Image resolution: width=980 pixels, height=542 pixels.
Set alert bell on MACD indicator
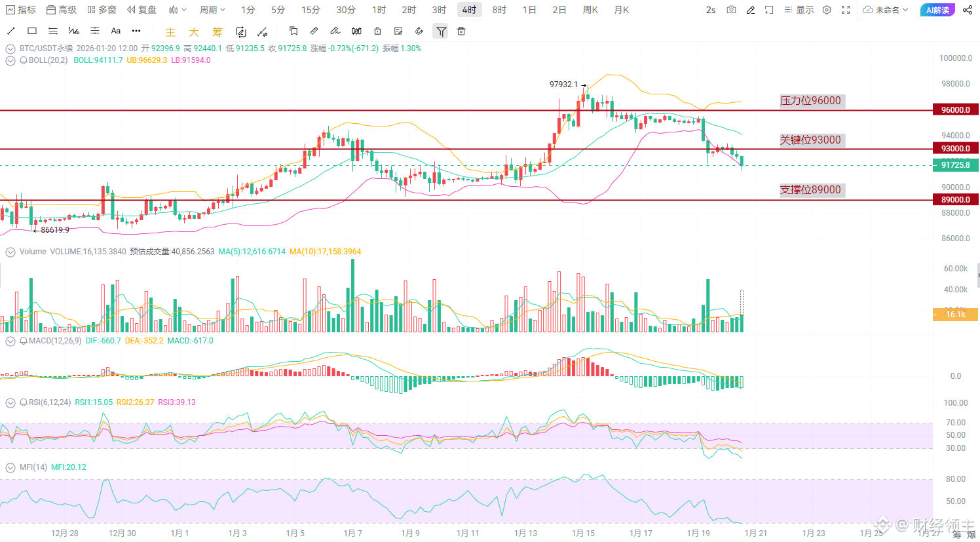coord(24,341)
